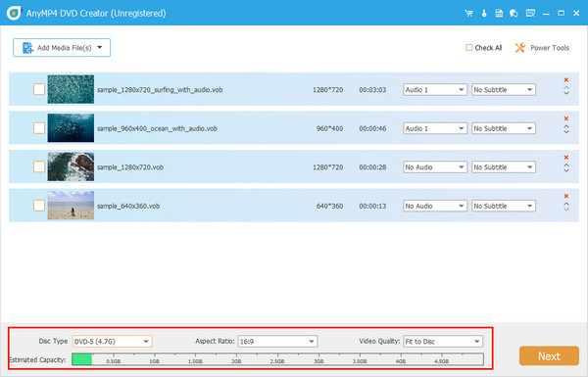Expand the Disc Type DVD-5 dropdown

pyautogui.click(x=112, y=342)
